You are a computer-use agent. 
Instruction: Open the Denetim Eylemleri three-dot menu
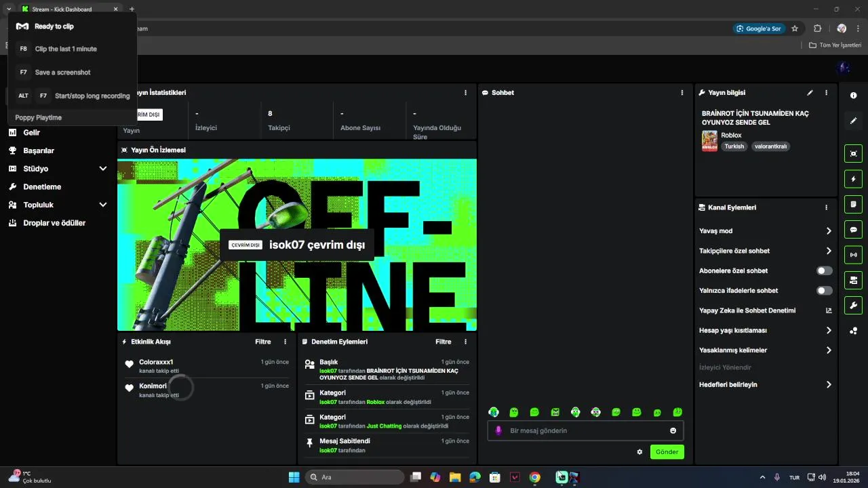(465, 342)
